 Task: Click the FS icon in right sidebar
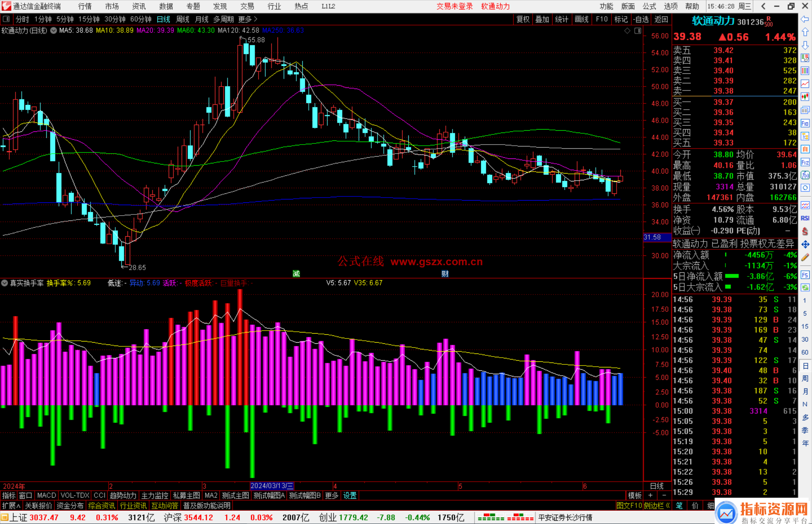805,275
